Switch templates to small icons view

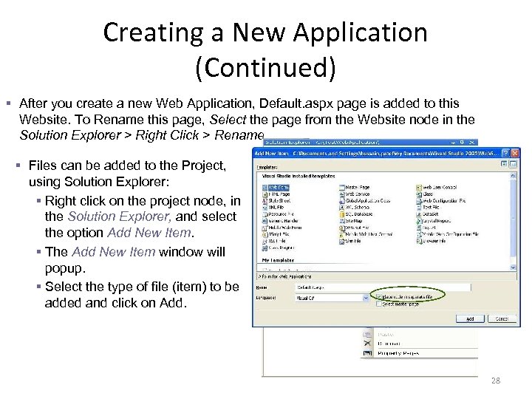point(513,164)
